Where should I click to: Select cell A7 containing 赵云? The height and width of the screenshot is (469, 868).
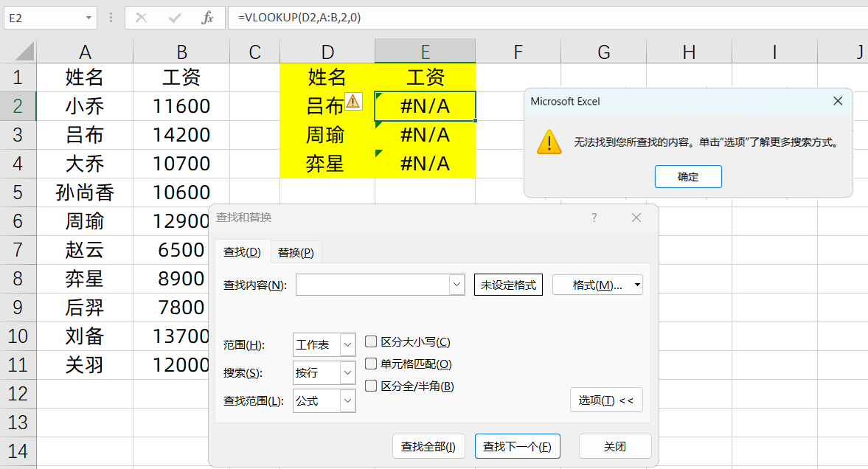[85, 250]
